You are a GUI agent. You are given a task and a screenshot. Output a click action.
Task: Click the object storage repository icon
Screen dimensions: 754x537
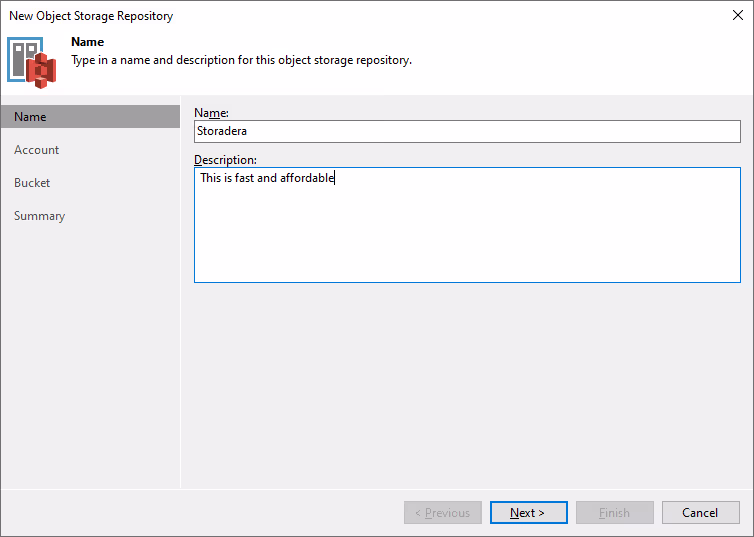[31, 60]
